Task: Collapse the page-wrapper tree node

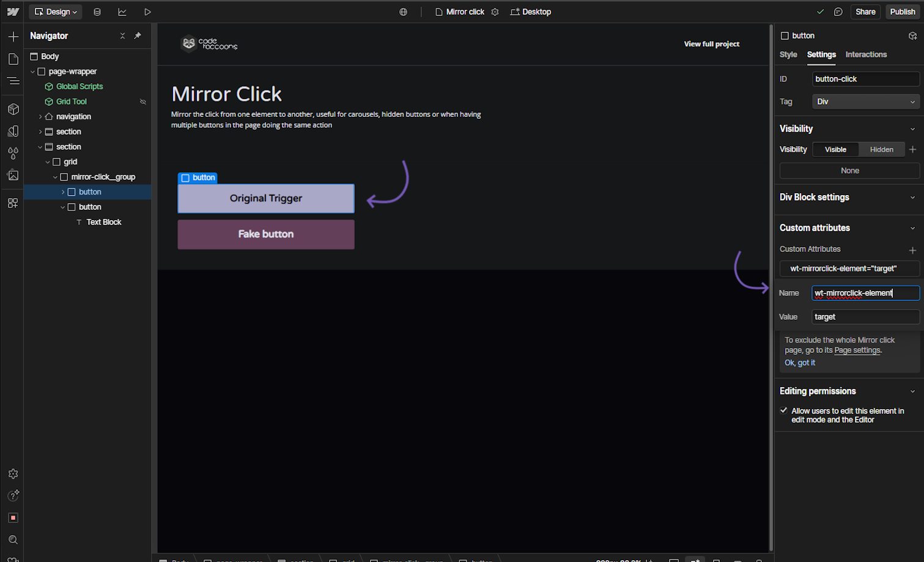Action: [x=33, y=72]
